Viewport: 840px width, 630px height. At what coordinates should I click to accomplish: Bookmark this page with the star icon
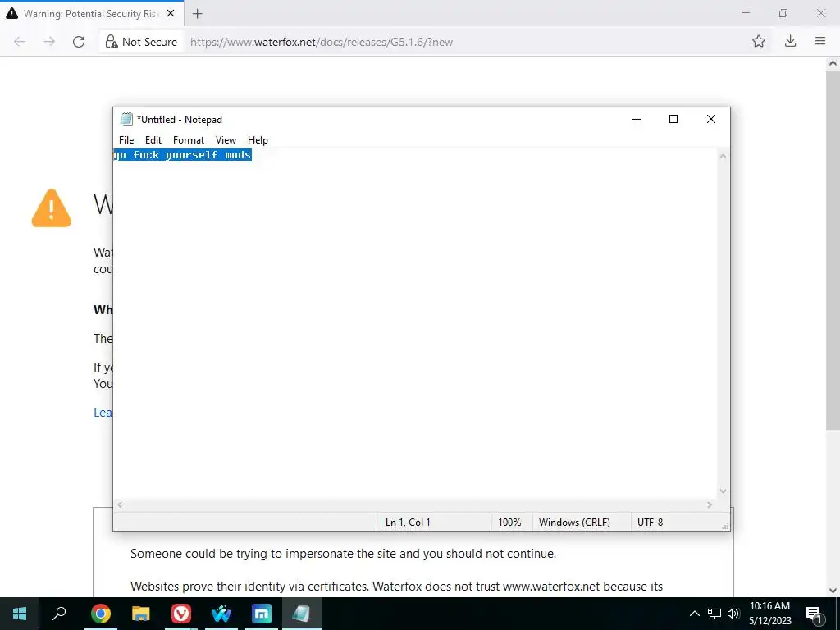tap(759, 42)
